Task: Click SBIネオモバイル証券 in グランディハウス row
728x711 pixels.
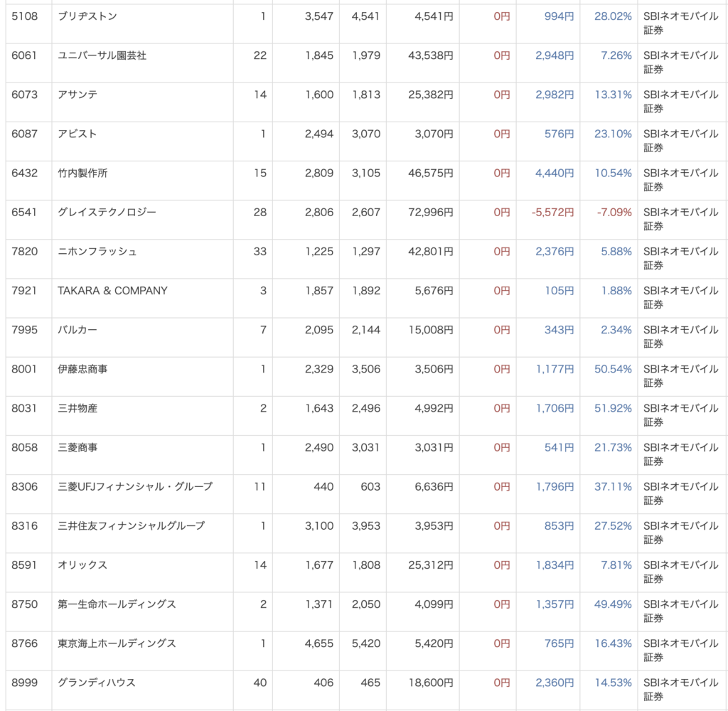Action: [680, 690]
